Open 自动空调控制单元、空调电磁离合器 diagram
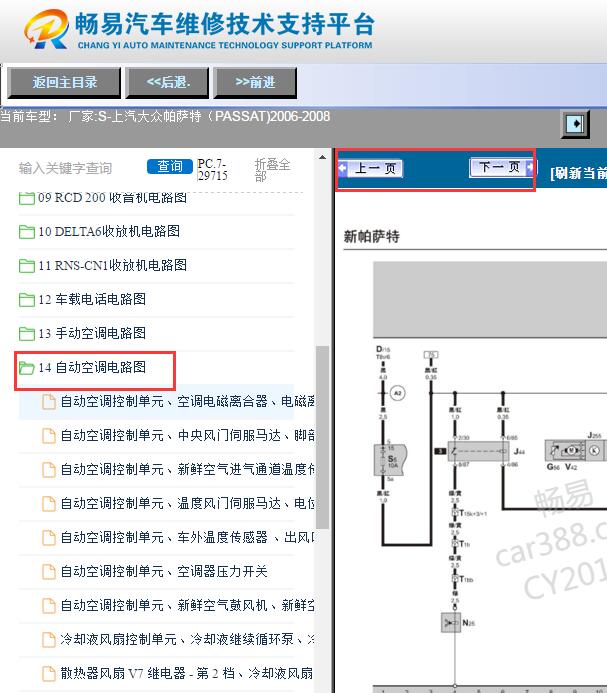This screenshot has height=693, width=607. click(x=188, y=401)
